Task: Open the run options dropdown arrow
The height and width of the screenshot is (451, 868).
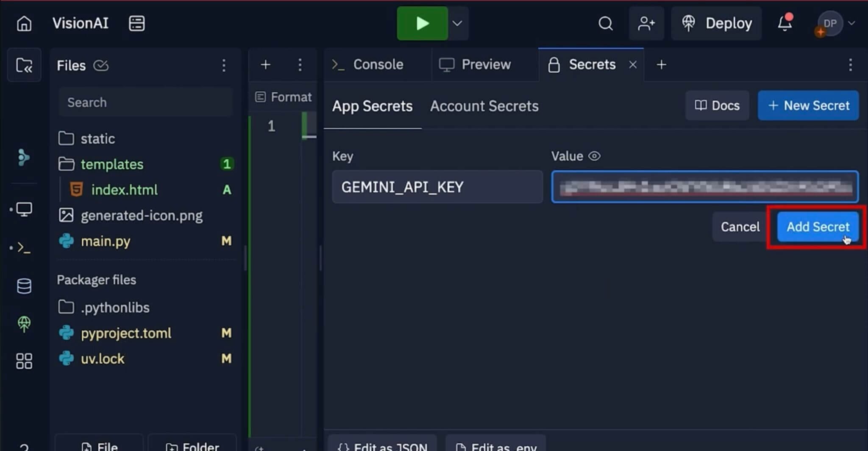Action: 457,23
